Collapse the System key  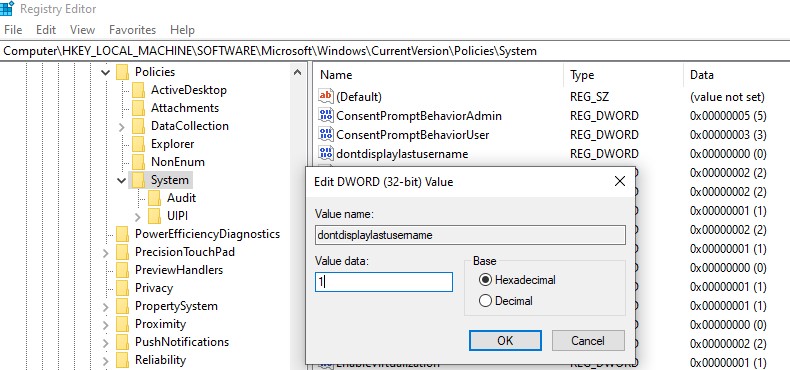pyautogui.click(x=121, y=180)
